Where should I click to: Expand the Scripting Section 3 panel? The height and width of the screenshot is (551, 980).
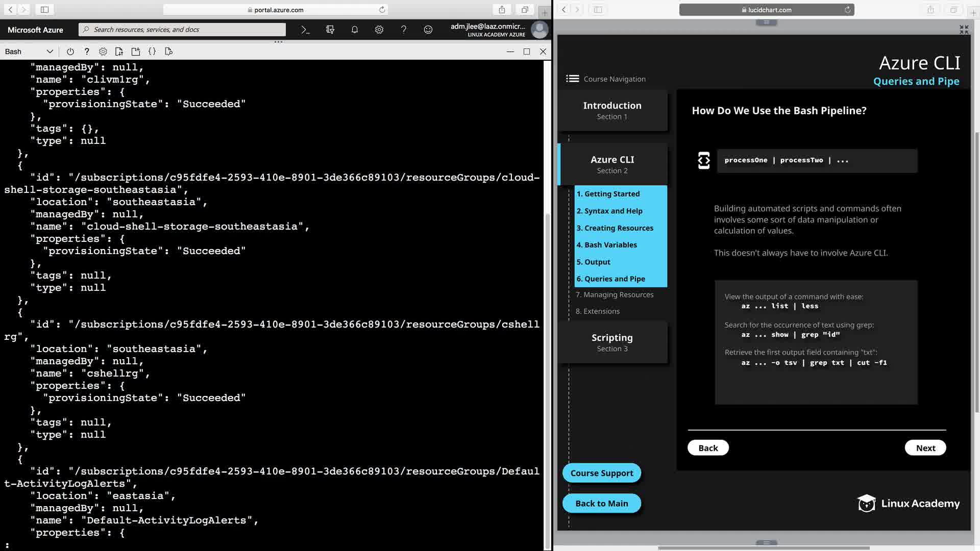click(612, 342)
